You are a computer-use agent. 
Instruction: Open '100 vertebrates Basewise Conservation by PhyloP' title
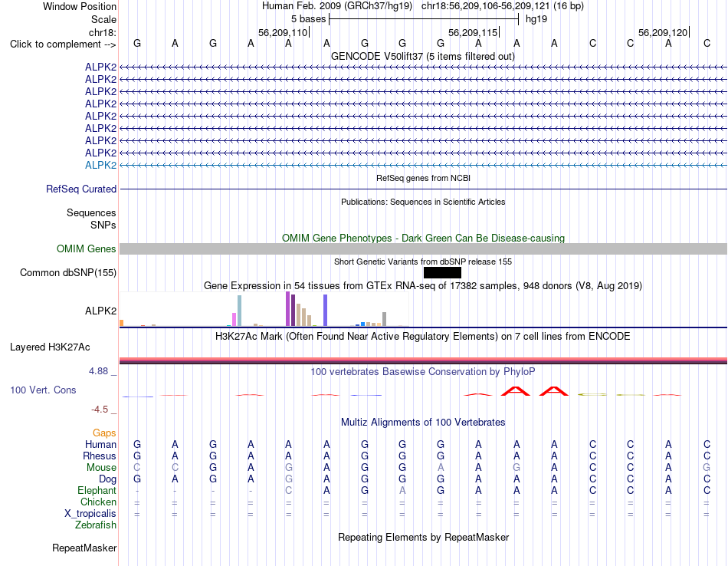pyautogui.click(x=423, y=372)
